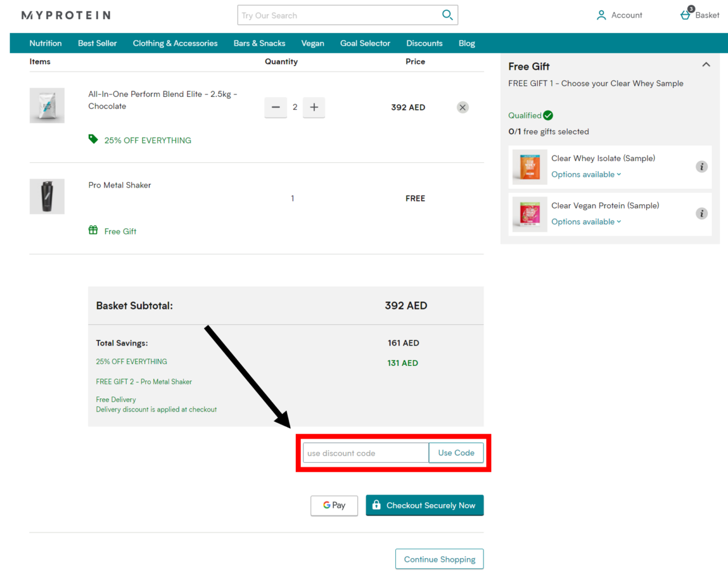Open All-In-One Perform Blend Elite product link

(163, 100)
